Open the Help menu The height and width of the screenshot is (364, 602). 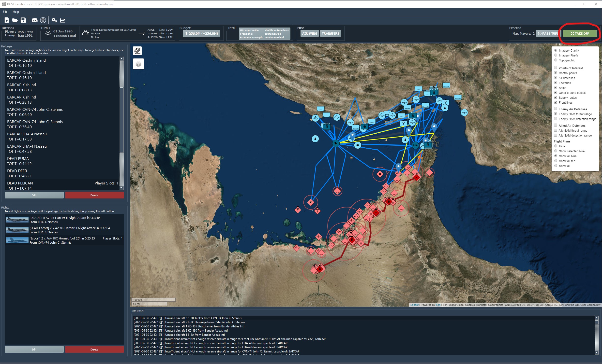coord(16,12)
